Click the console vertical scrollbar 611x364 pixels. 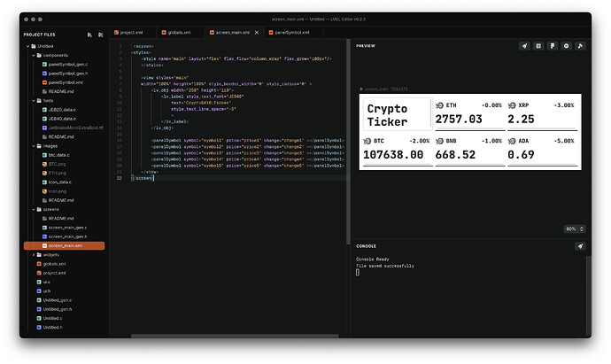click(589, 296)
